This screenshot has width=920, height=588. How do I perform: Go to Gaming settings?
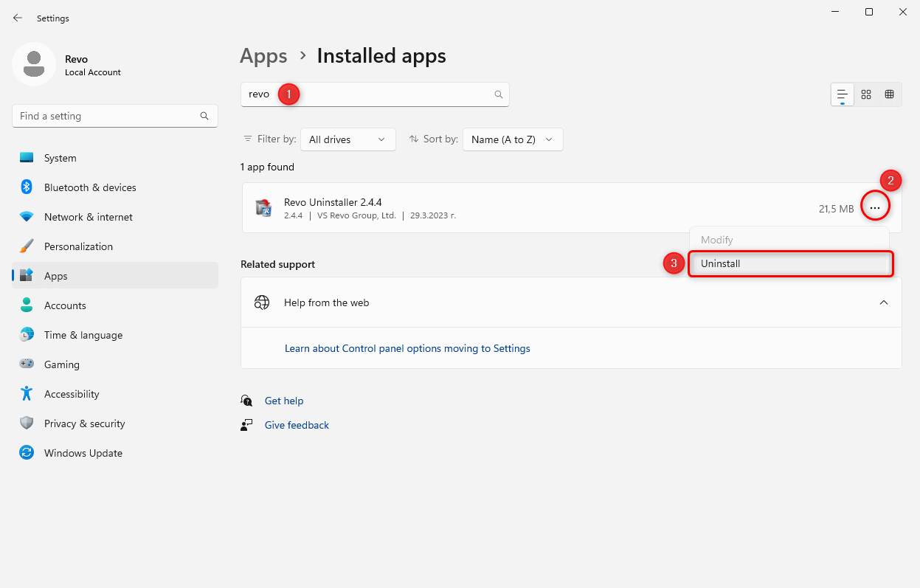[115, 364]
